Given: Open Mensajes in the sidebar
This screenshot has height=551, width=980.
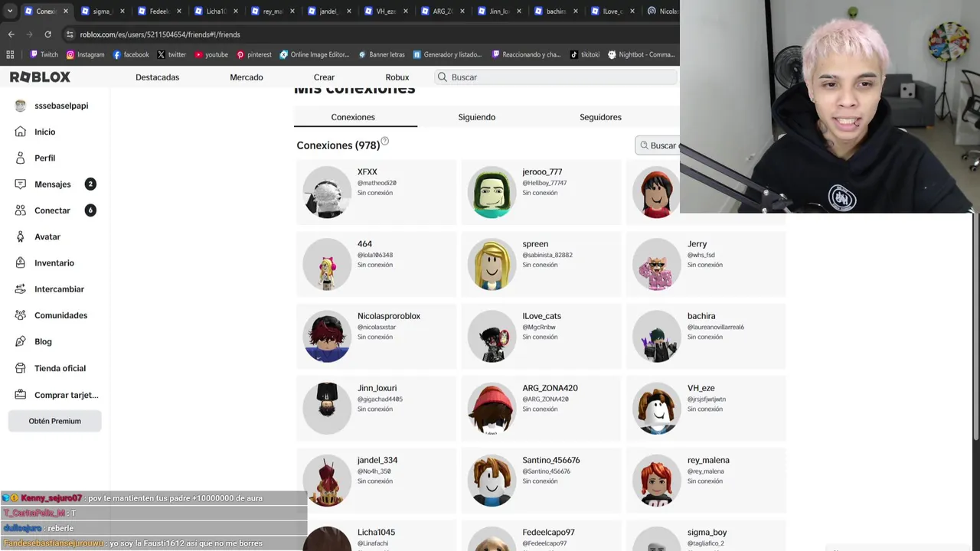Looking at the screenshot, I should point(52,184).
